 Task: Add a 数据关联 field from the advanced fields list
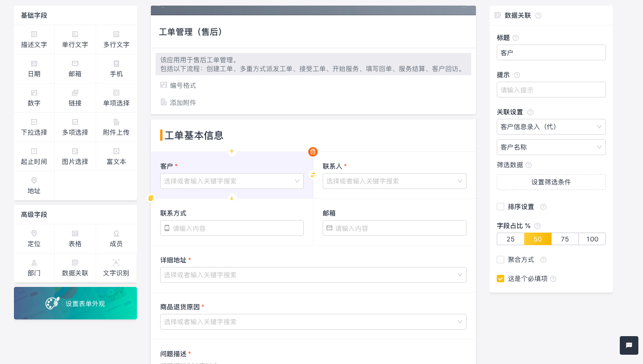coord(75,268)
